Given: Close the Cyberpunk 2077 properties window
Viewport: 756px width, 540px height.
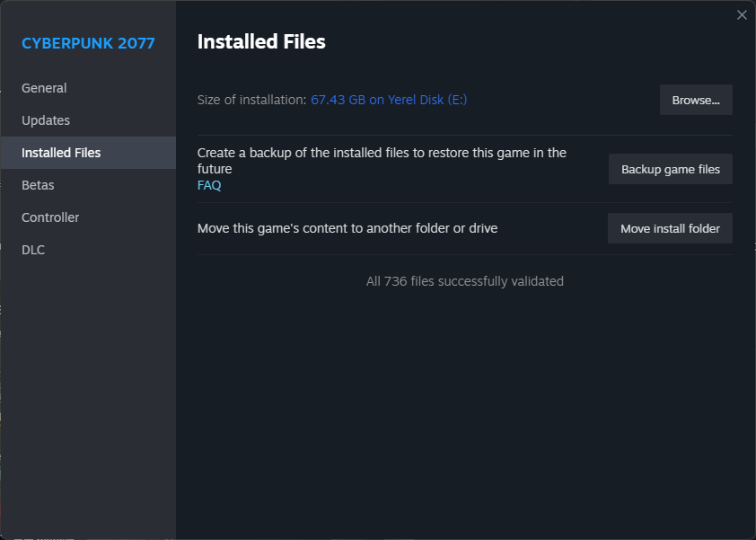Looking at the screenshot, I should coord(742,14).
